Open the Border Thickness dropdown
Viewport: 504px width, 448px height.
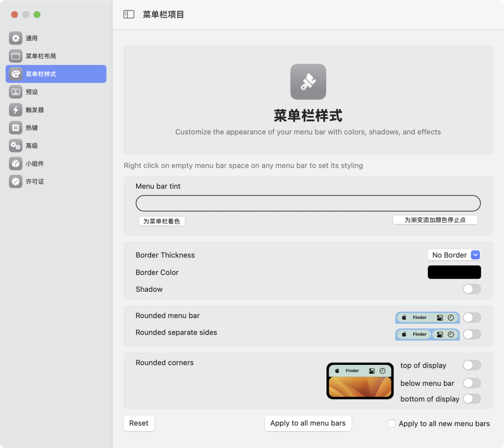click(x=454, y=255)
